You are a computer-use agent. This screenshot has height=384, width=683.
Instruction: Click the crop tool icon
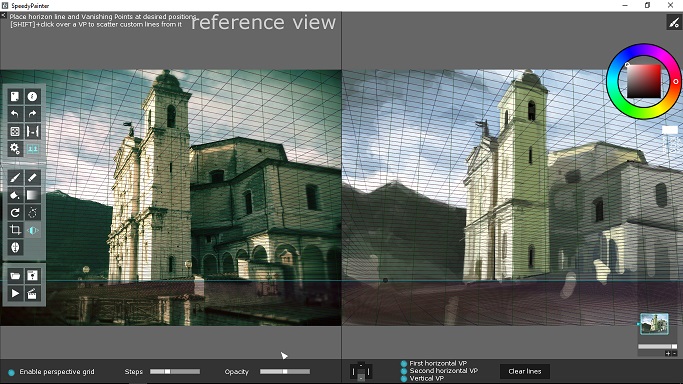(x=15, y=230)
